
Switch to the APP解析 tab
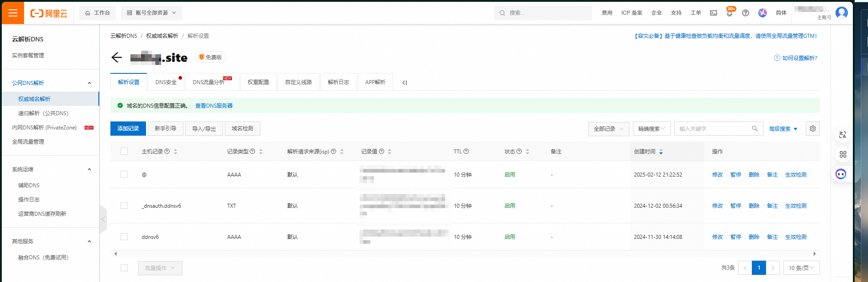pos(376,82)
